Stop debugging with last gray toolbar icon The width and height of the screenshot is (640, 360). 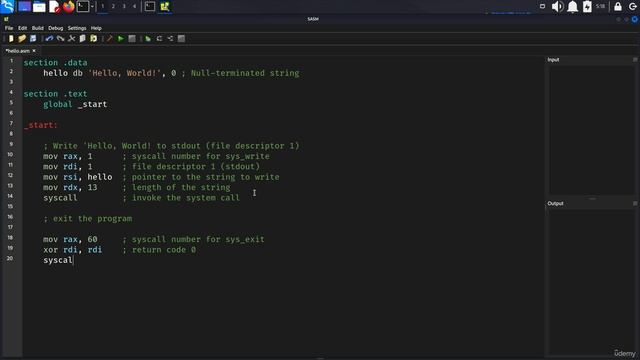pyautogui.click(x=181, y=38)
